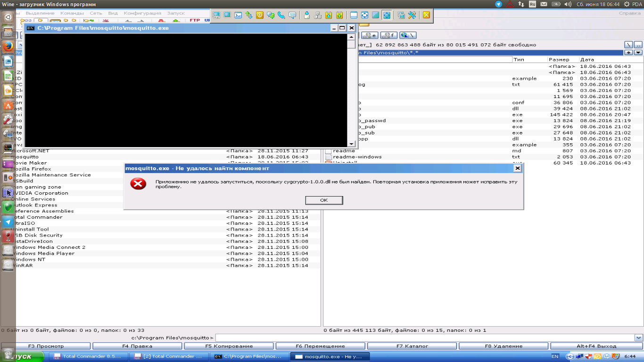Open the right panel favorites asterisk button
This screenshot has height=362, width=644.
click(628, 52)
